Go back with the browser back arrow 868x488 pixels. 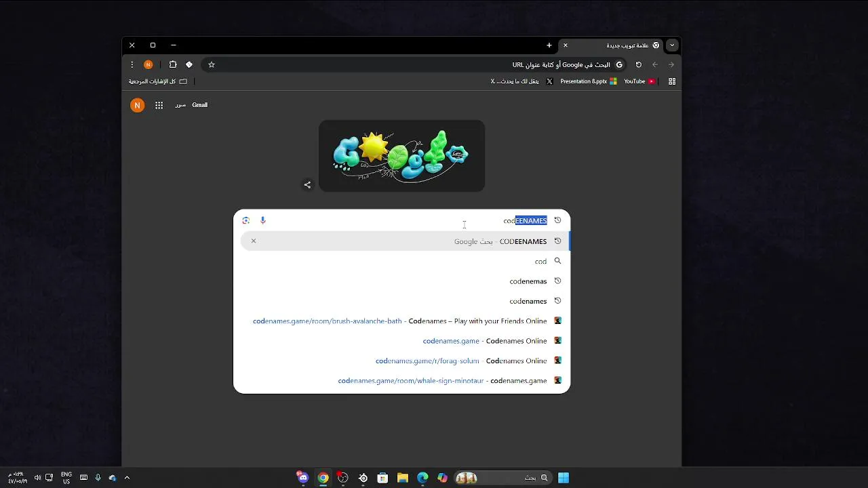pos(655,64)
